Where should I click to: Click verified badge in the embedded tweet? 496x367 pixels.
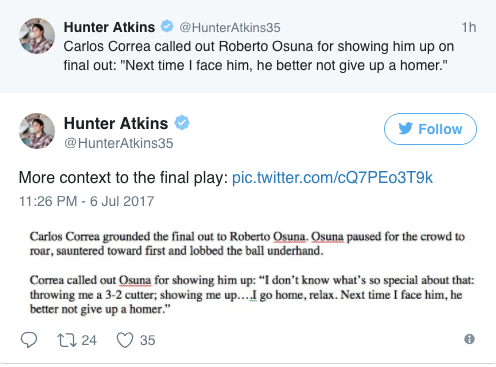(x=182, y=123)
